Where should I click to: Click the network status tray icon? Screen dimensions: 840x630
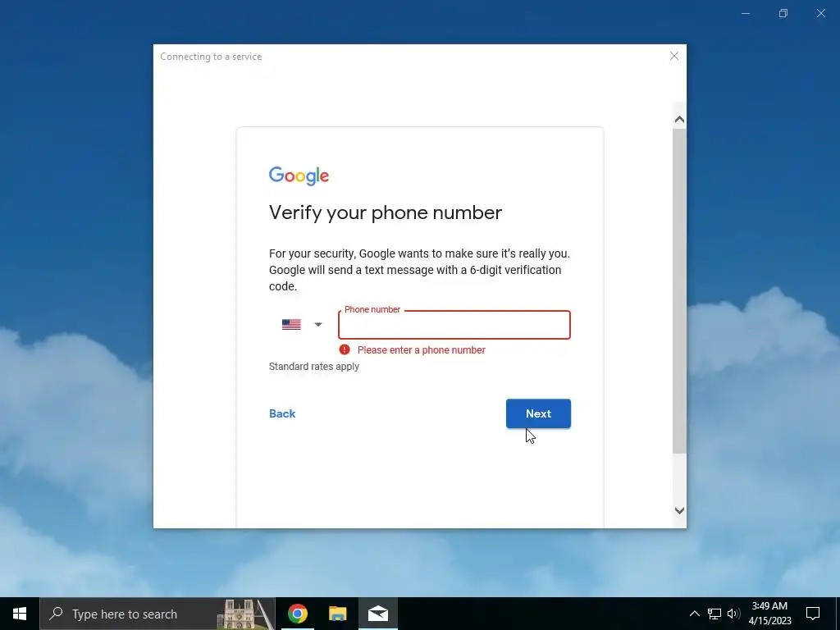click(x=714, y=614)
